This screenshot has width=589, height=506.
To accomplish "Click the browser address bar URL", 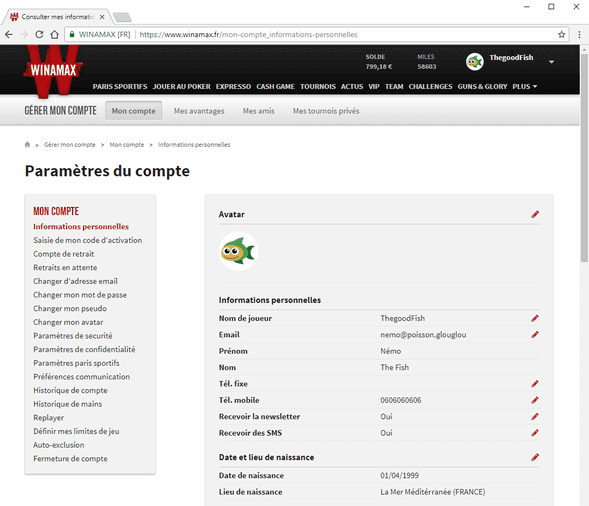I will pos(248,35).
